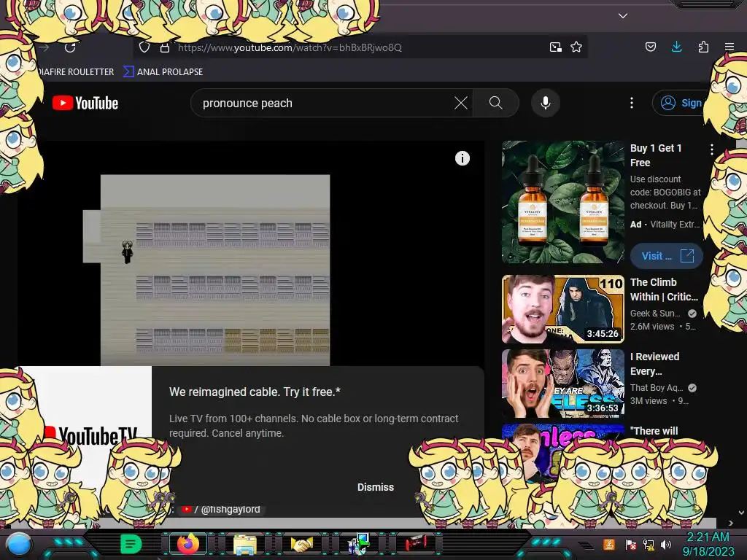Open File Explorer from the taskbar

(x=245, y=544)
